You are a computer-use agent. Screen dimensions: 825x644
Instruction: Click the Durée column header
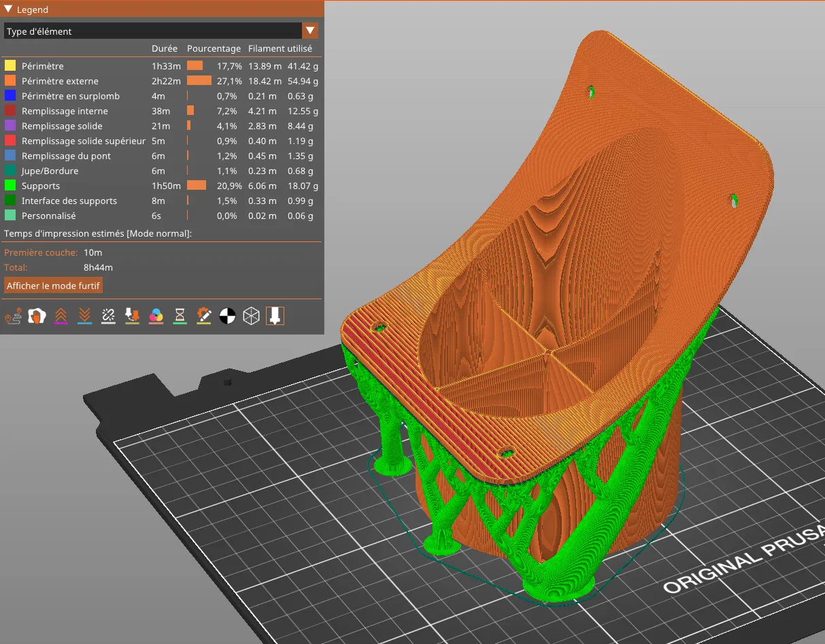[165, 49]
